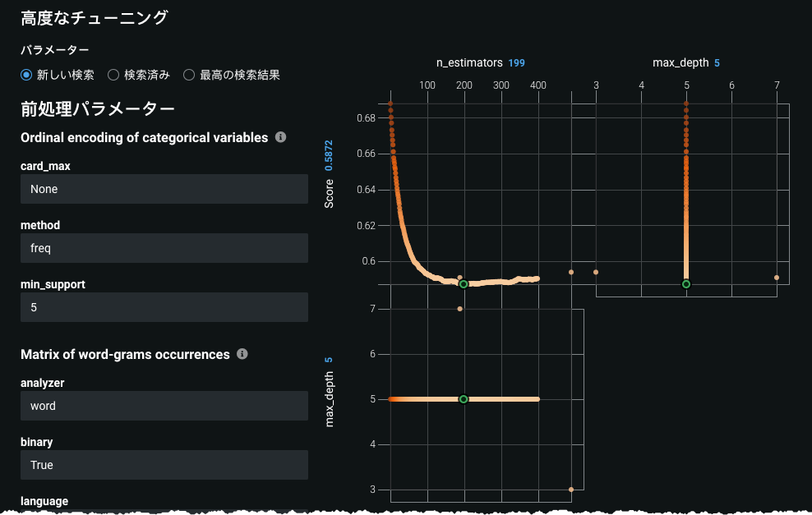Image resolution: width=812 pixels, height=515 pixels.
Task: Click green best-score marker on n_estimators curve
Action: click(464, 284)
